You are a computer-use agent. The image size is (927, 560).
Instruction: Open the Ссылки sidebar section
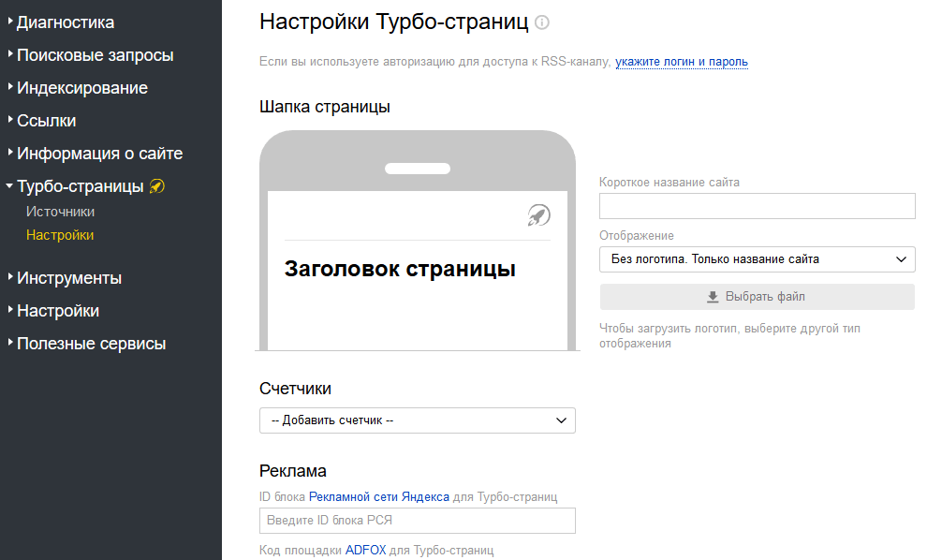pyautogui.click(x=46, y=121)
